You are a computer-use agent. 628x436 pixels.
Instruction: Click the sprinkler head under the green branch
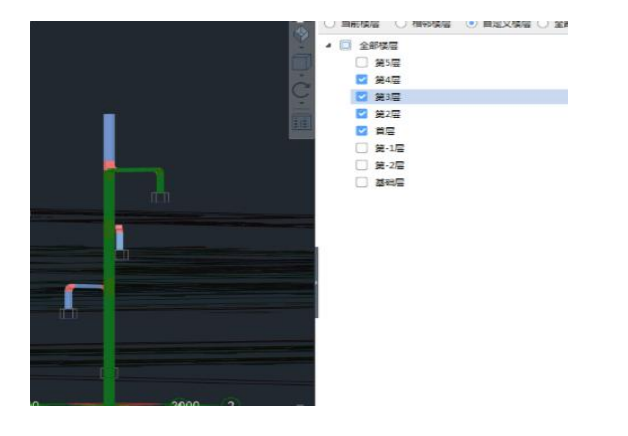pyautogui.click(x=160, y=197)
